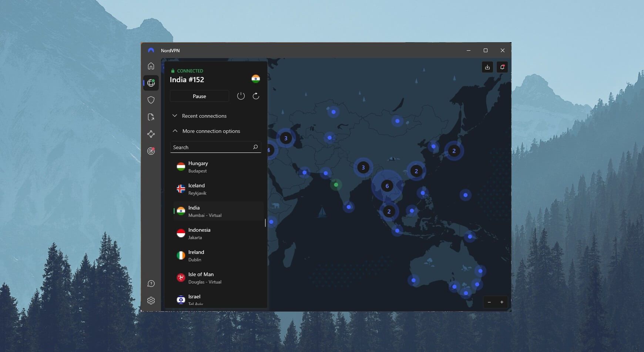Click the download icon on map
Image resolution: width=644 pixels, height=352 pixels.
coord(487,67)
